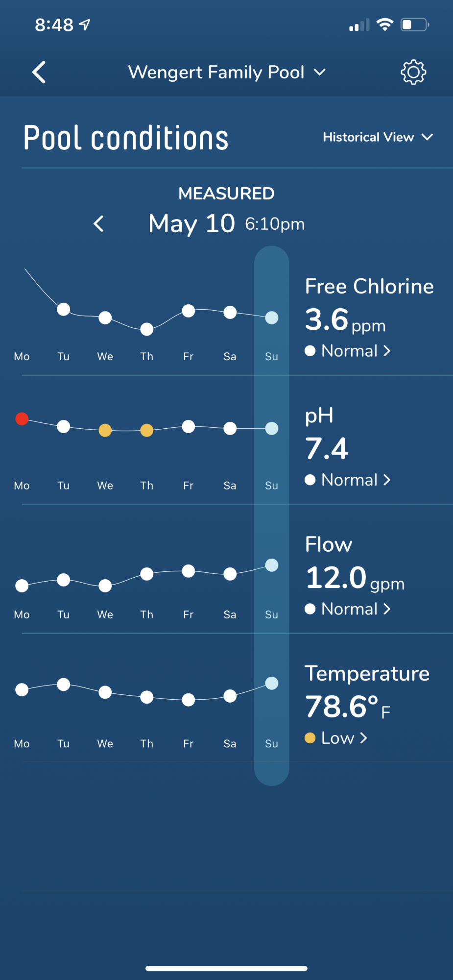This screenshot has width=453, height=980.
Task: Tap the location arrow in status bar
Action: (85, 24)
